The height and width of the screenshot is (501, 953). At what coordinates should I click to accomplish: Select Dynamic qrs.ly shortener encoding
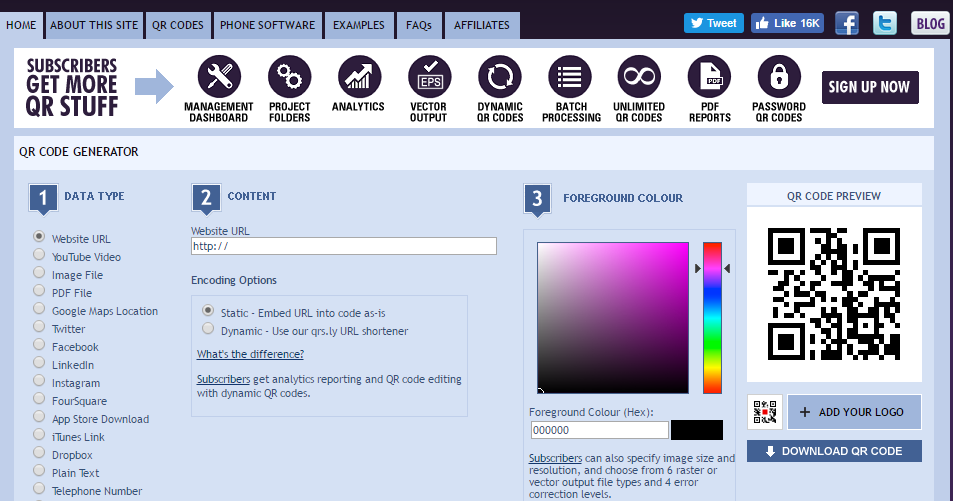pyautogui.click(x=208, y=329)
